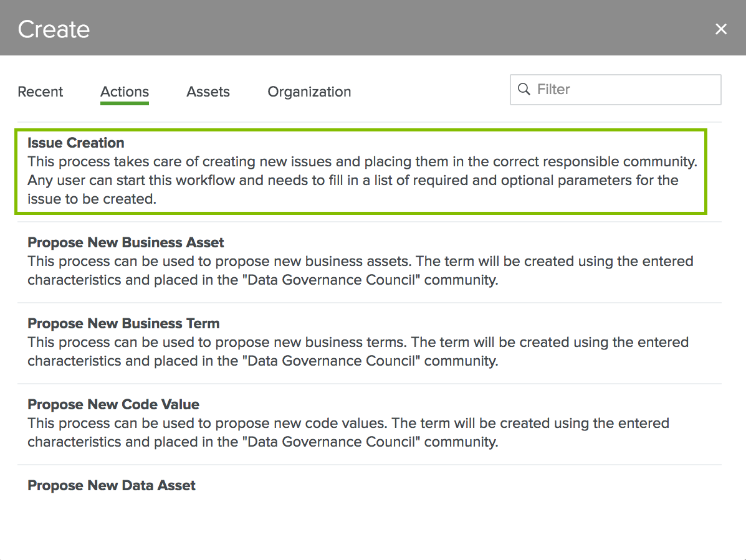Screen dimensions: 746x560
Task: Switch to the Recent tab
Action: (x=40, y=92)
